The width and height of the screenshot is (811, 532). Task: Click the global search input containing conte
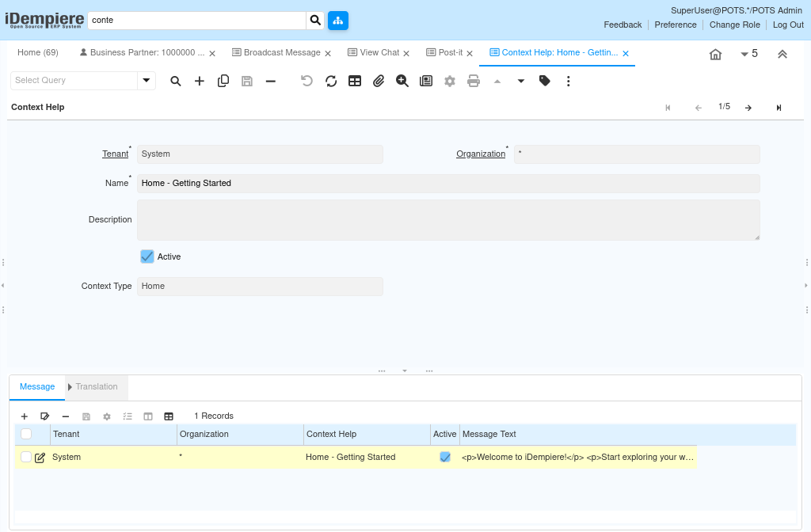(197, 20)
